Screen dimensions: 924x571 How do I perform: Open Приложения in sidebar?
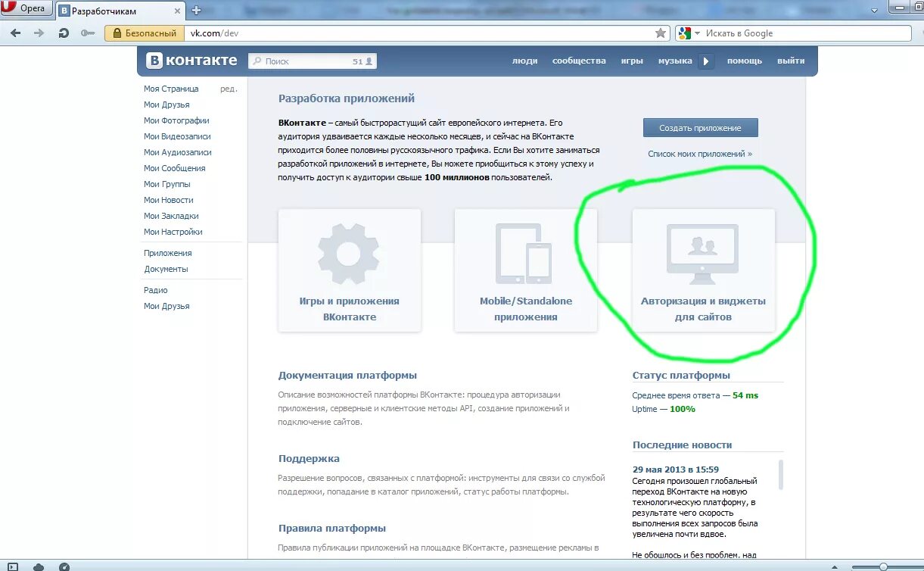pyautogui.click(x=168, y=253)
